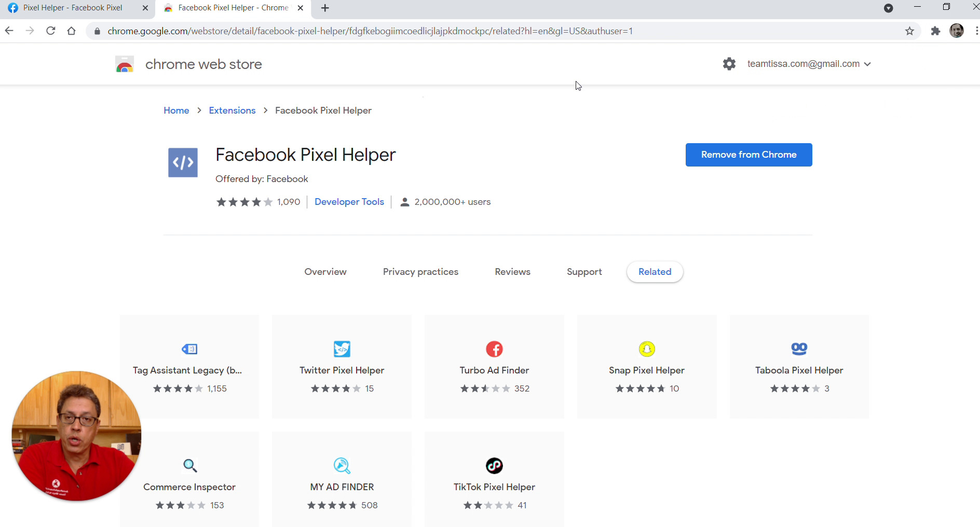Close the Facebook Pixel Helper - Chrome tab
Image resolution: width=980 pixels, height=527 pixels.
click(301, 8)
